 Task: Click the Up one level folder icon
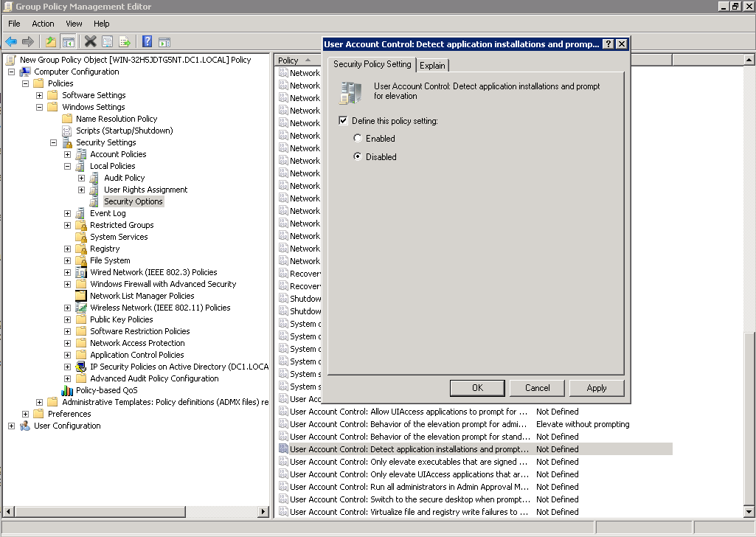[x=50, y=41]
